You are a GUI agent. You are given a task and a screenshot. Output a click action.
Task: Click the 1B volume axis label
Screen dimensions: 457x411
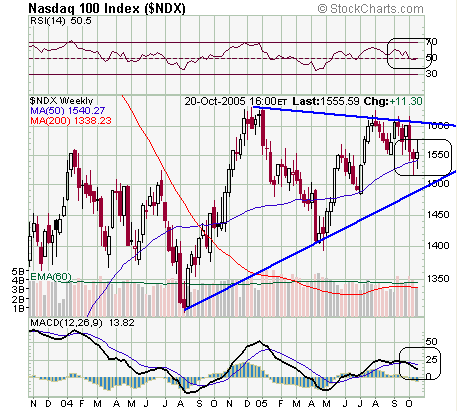(19, 308)
